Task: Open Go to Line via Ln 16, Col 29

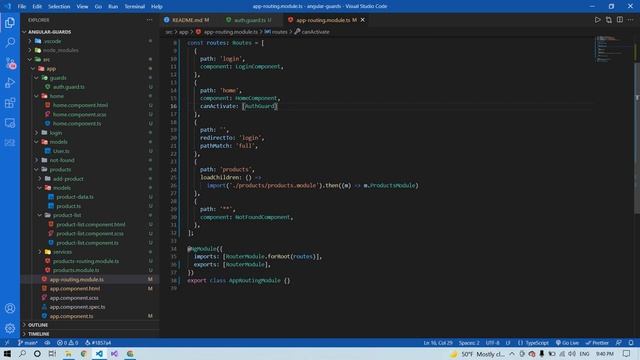Action: click(x=438, y=343)
